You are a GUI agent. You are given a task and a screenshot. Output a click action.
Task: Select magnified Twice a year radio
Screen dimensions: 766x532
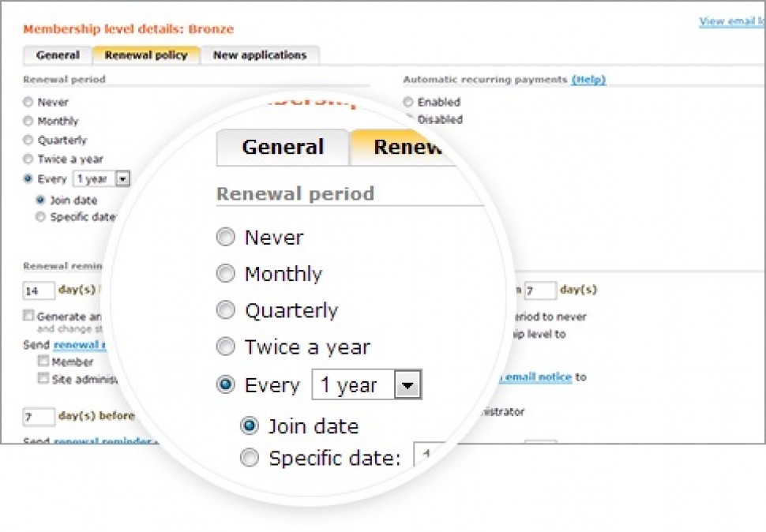point(226,347)
